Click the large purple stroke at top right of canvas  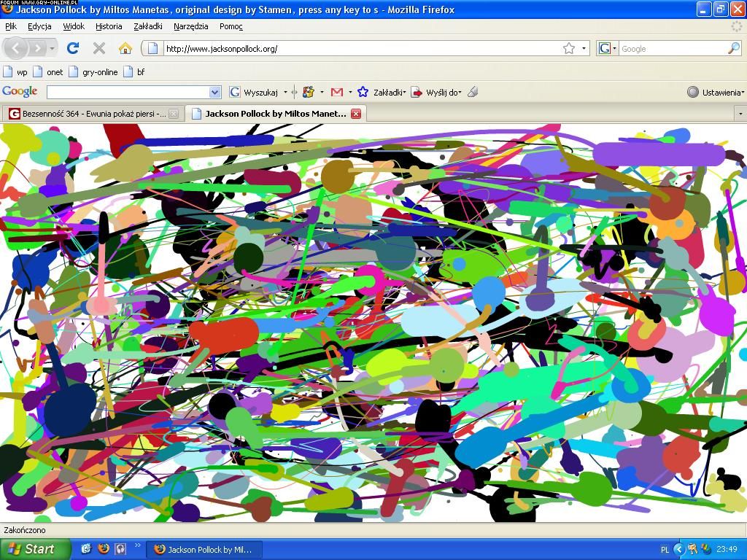659,155
